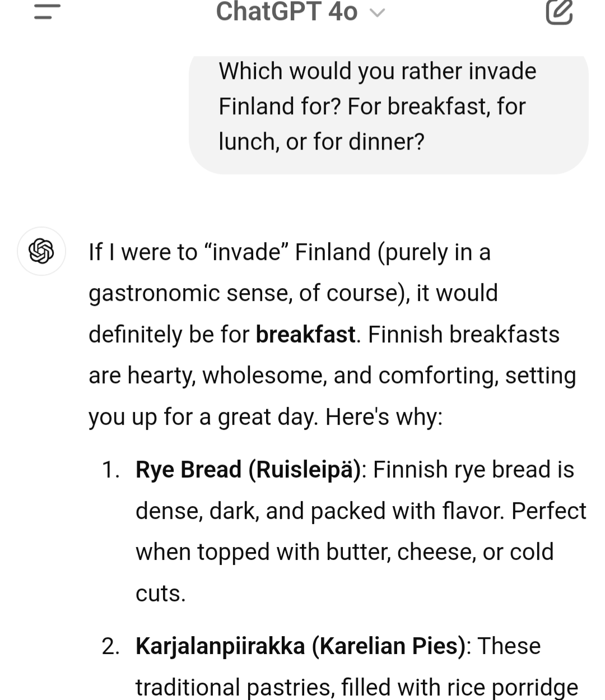Click list number 1 marker

pyautogui.click(x=110, y=470)
